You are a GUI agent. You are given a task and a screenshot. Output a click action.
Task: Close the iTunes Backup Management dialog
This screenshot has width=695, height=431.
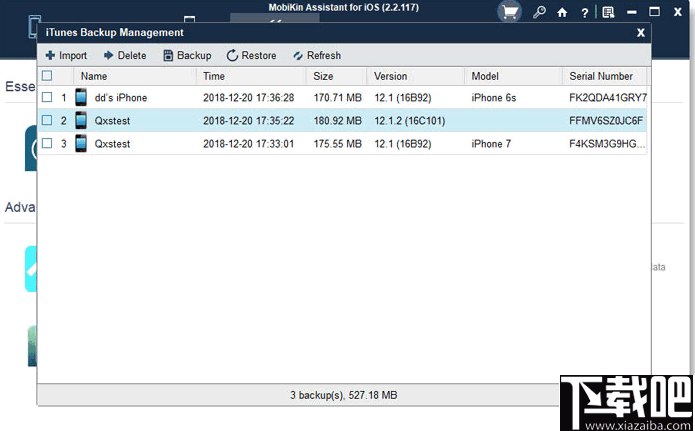click(640, 32)
